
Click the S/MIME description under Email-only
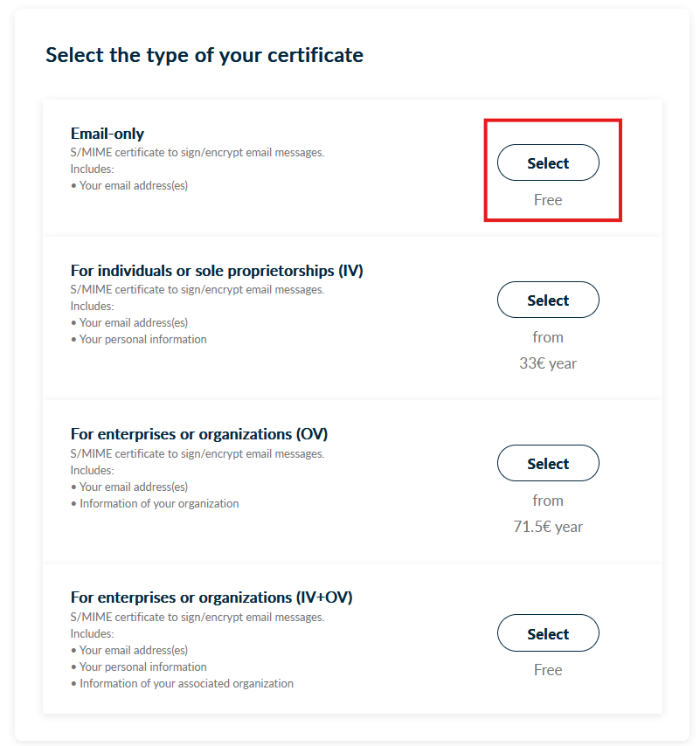tap(198, 152)
